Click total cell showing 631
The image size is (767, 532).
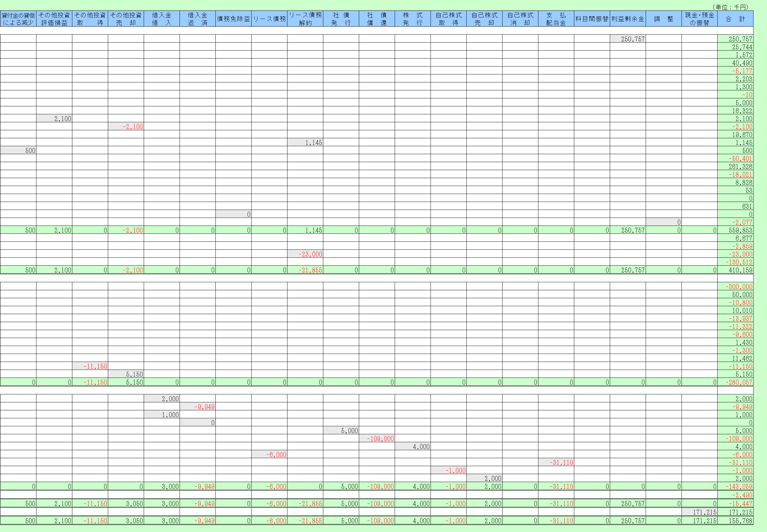click(x=735, y=206)
